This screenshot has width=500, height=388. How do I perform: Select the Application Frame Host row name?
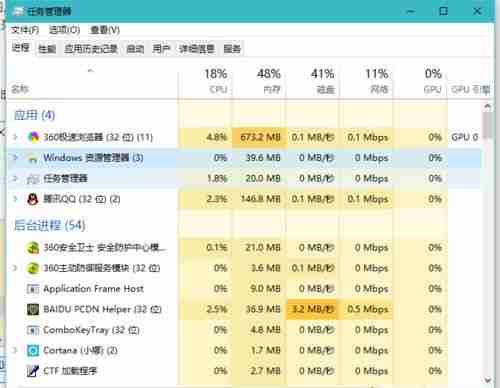pyautogui.click(x=93, y=289)
